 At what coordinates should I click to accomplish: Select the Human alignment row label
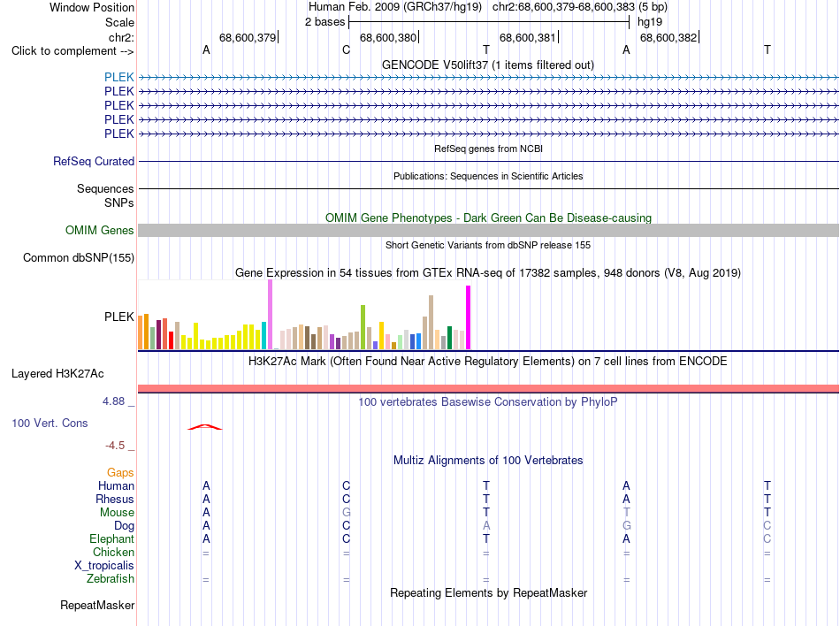(116, 485)
